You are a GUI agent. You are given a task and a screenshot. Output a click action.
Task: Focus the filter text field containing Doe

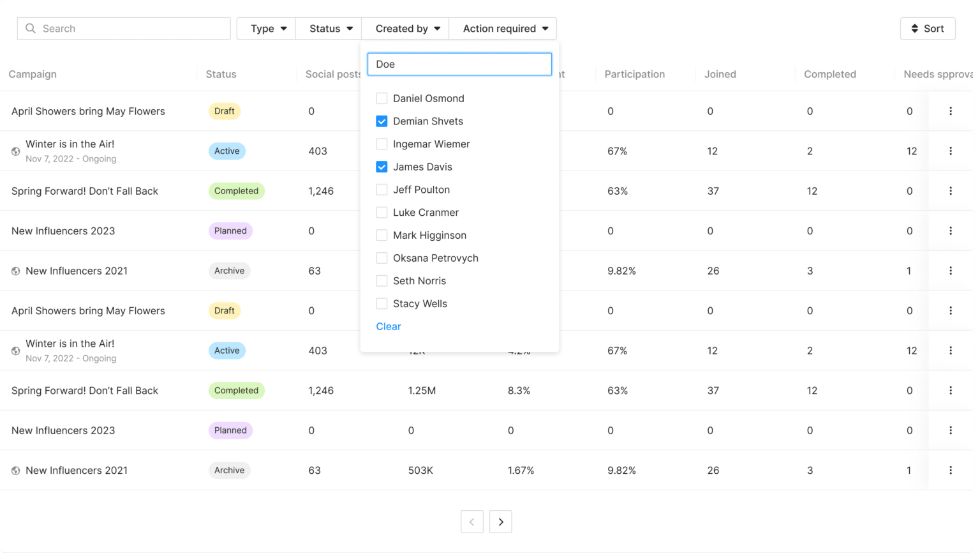coord(459,64)
